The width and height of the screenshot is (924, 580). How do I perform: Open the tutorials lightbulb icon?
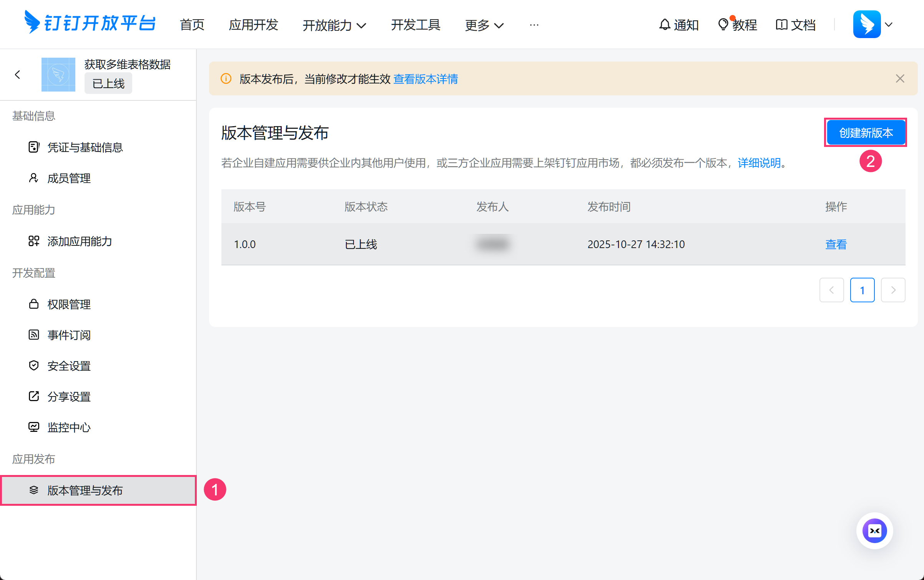pos(723,25)
